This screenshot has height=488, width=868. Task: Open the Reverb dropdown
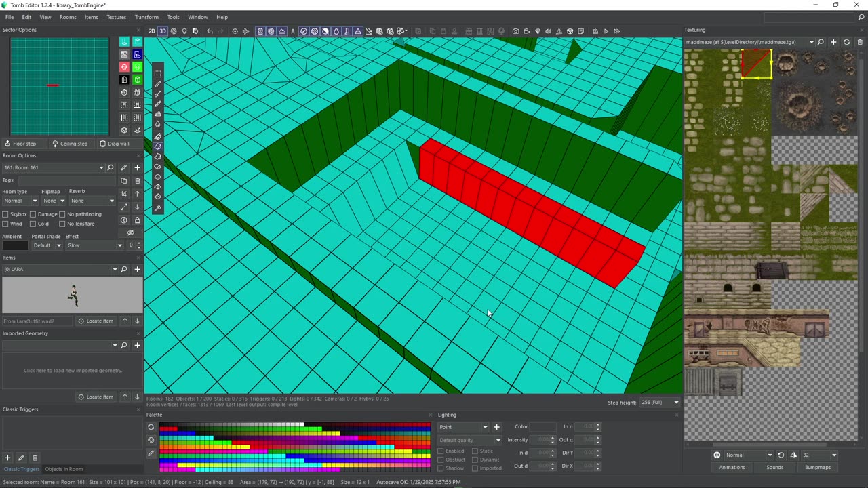[x=92, y=201]
